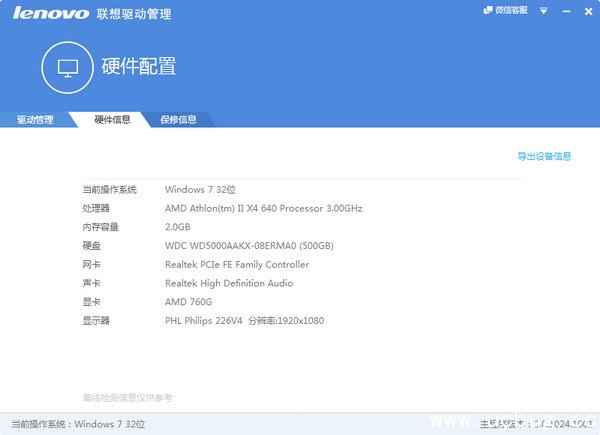Viewport: 600px width, 435px height.
Task: Click the 微信客服 label text
Action: pos(511,10)
